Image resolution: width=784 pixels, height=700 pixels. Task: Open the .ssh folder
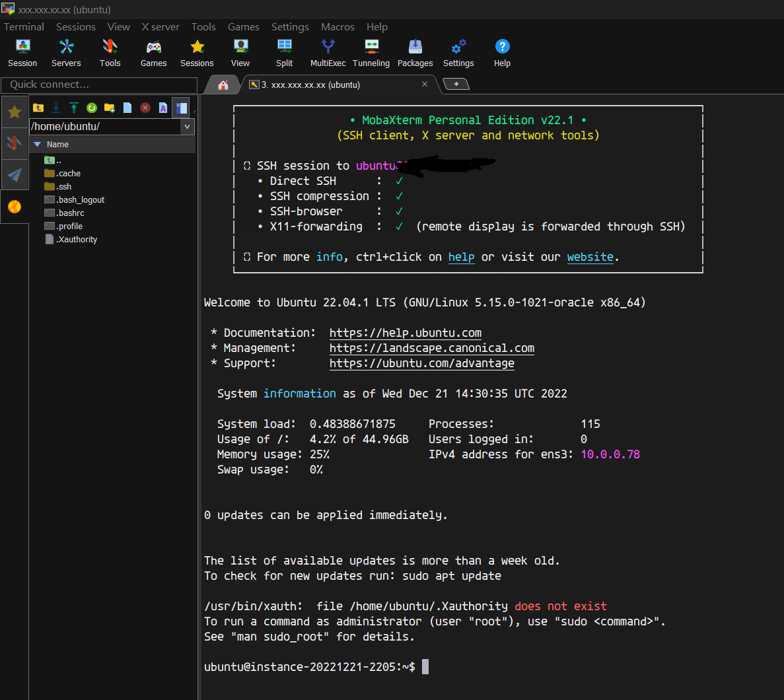coord(64,187)
